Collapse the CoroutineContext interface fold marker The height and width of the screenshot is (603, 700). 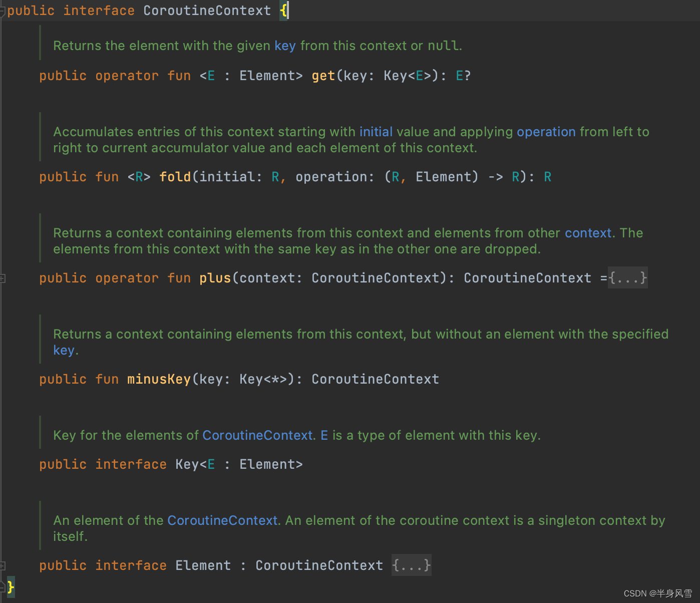click(3, 11)
